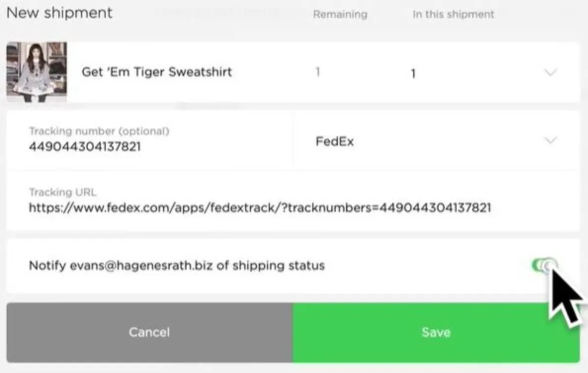
Task: Select the FedEx carrier dropdown
Action: coord(431,141)
